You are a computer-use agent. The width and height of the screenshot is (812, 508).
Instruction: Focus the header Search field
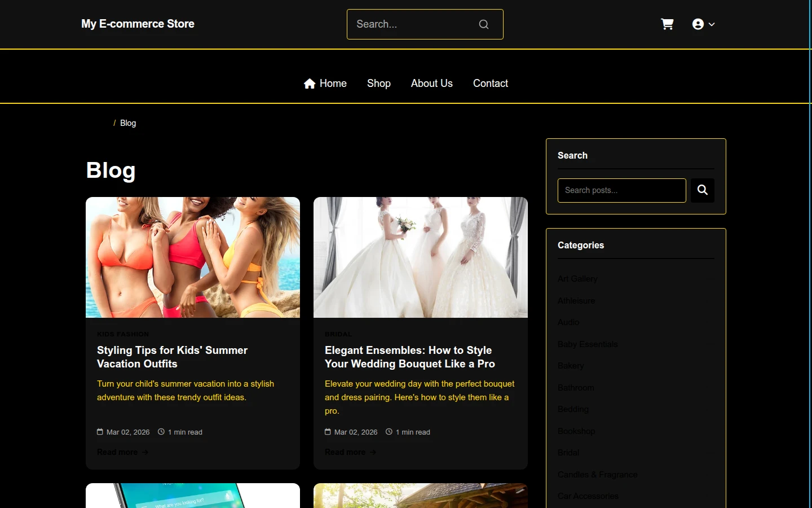pos(425,24)
